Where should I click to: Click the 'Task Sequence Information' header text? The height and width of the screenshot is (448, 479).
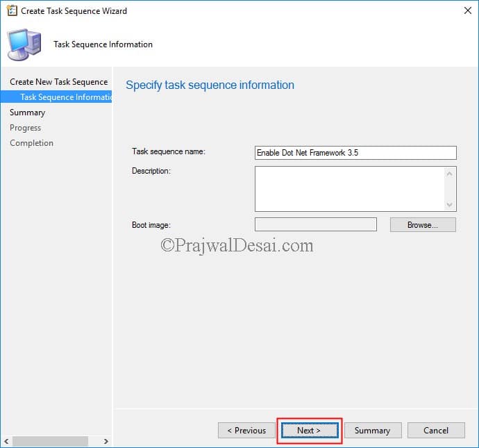point(103,44)
